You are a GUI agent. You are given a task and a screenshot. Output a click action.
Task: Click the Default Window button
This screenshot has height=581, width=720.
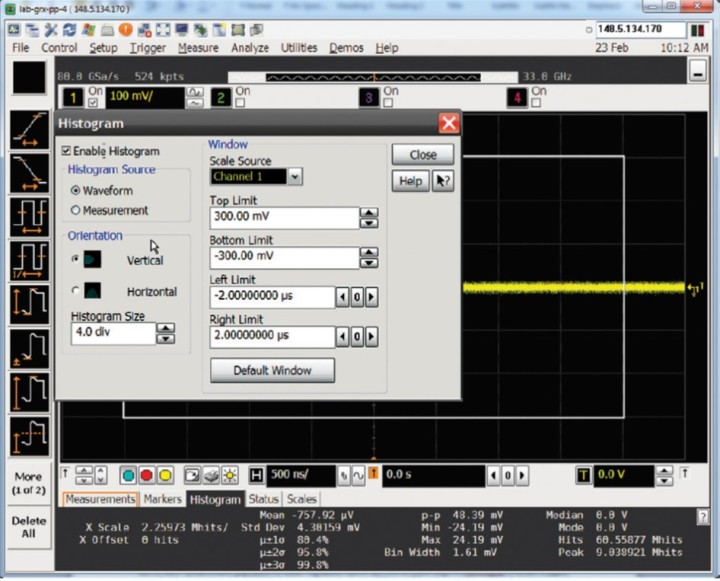click(x=272, y=370)
